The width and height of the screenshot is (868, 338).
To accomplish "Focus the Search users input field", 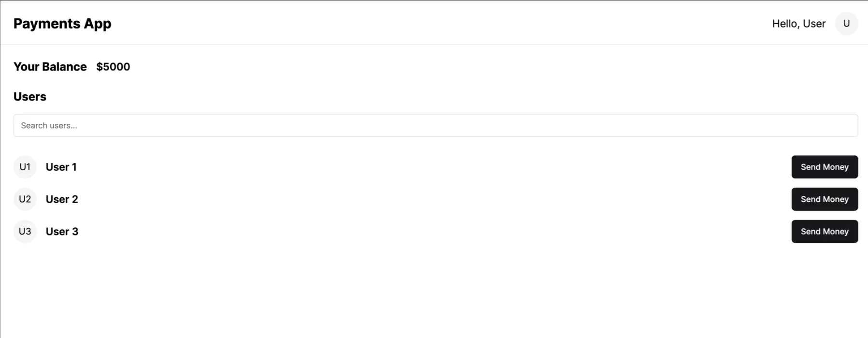I will (435, 126).
